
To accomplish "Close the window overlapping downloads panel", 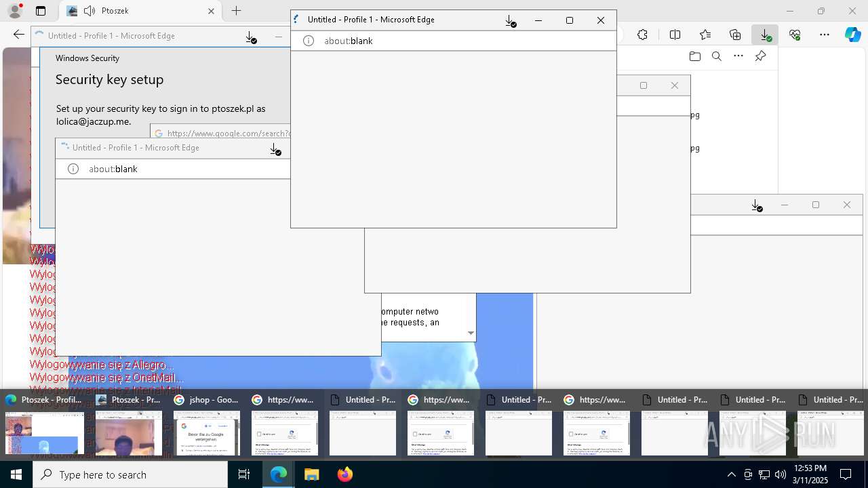I will pyautogui.click(x=675, y=85).
